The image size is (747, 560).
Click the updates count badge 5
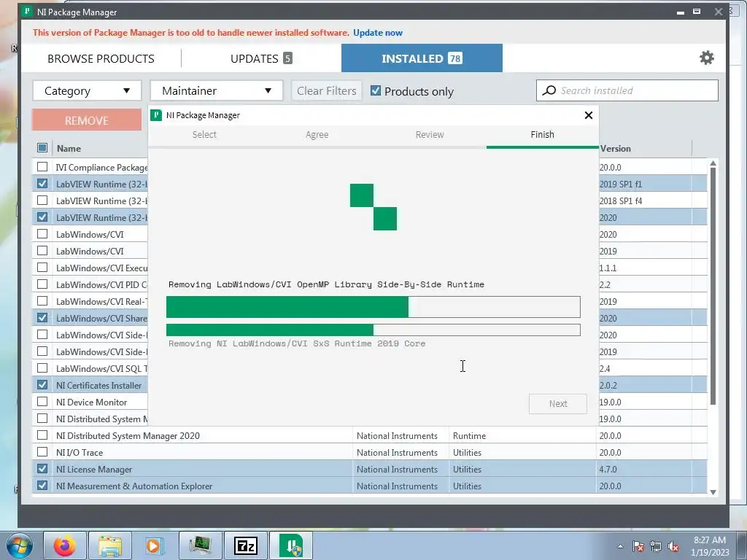click(287, 58)
